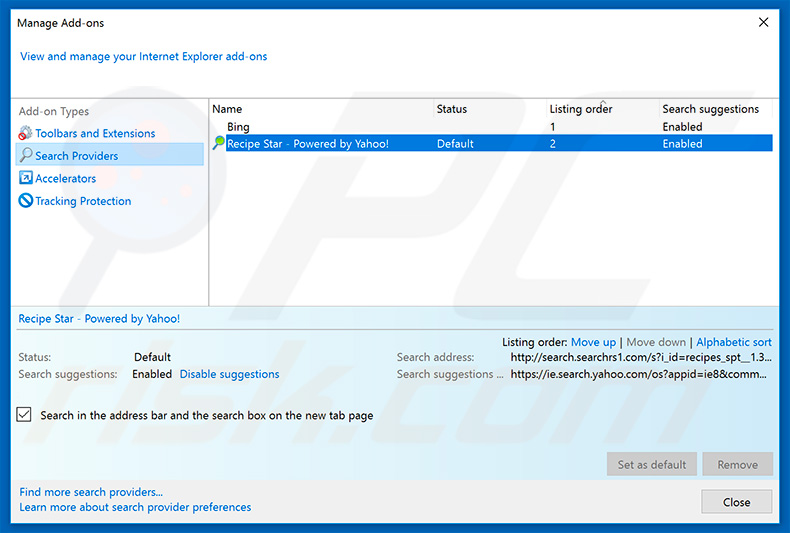Click the Recipe Star green magnifier icon
Image resolution: width=790 pixels, height=533 pixels.
(218, 143)
